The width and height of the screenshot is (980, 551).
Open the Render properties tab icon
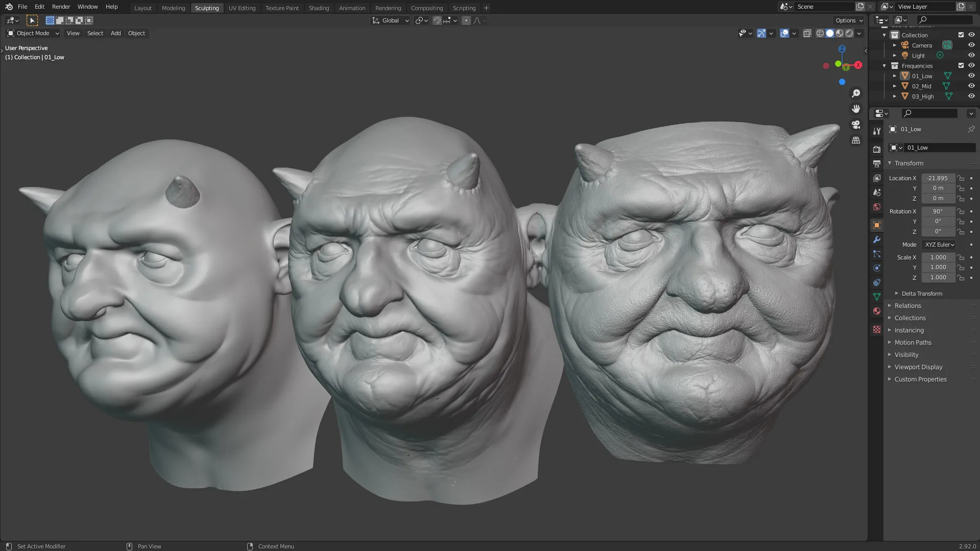877,150
